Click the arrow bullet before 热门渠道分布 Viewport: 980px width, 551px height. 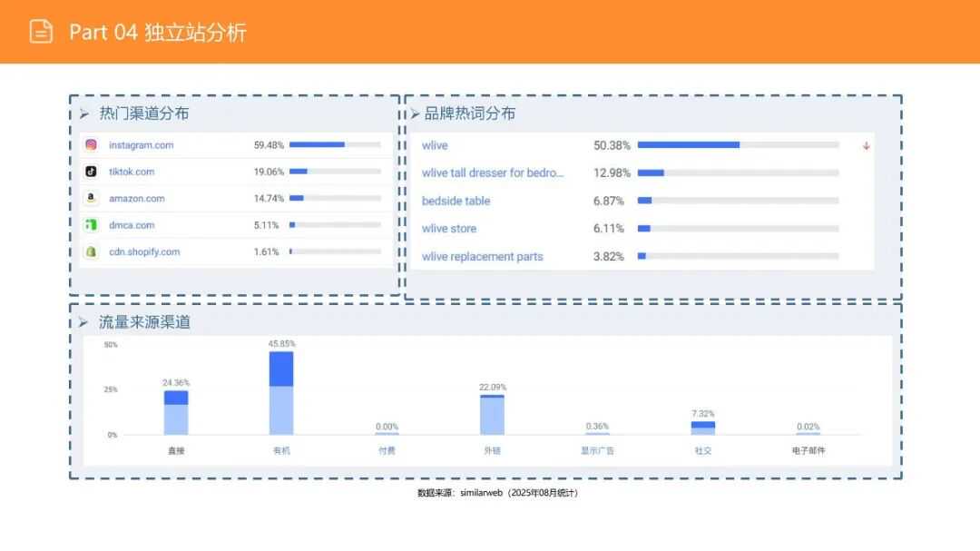point(84,113)
